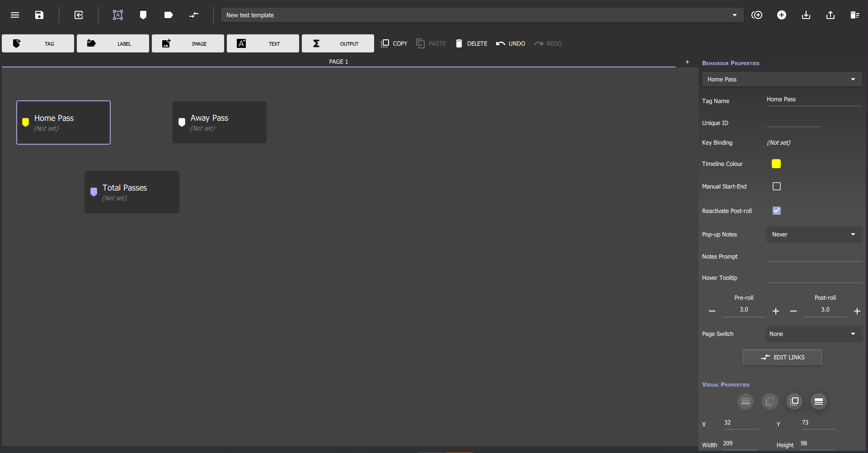This screenshot has height=453, width=868.
Task: Click the delete template list icon
Action: pyautogui.click(x=855, y=15)
